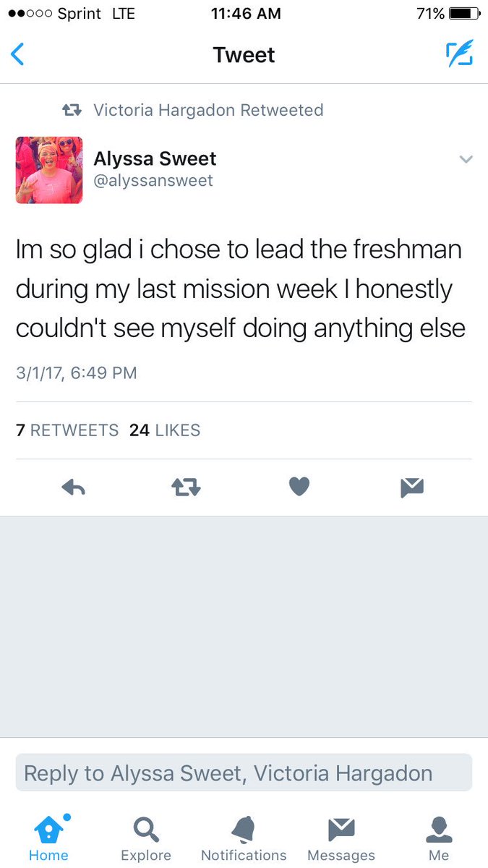Viewport: 488px width, 868px height.
Task: Focus the Reply to Alyssa Sweet field
Action: [244, 773]
